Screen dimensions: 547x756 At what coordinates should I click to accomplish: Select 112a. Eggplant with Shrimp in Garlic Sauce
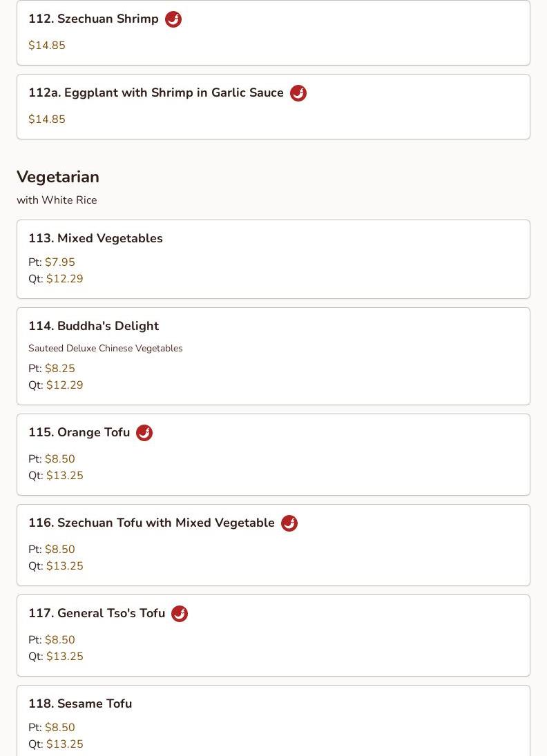pyautogui.click(x=155, y=93)
